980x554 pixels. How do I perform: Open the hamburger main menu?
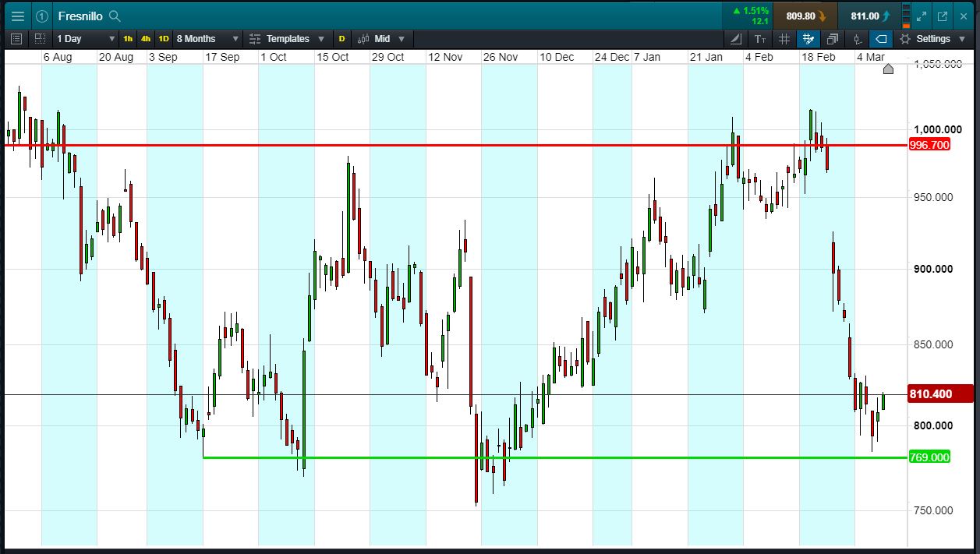[17, 16]
